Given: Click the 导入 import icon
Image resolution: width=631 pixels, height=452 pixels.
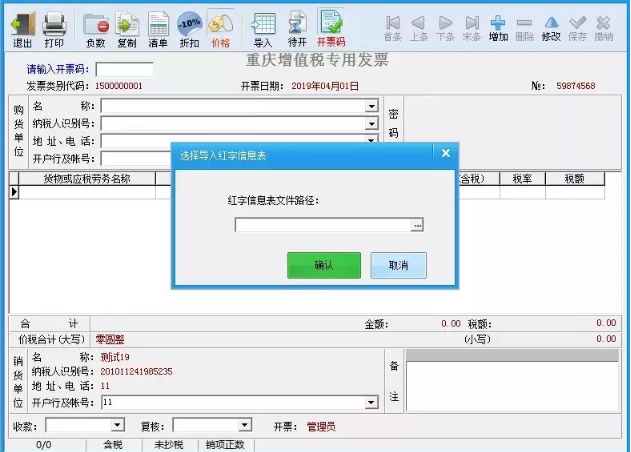Looking at the screenshot, I should coord(263,29).
